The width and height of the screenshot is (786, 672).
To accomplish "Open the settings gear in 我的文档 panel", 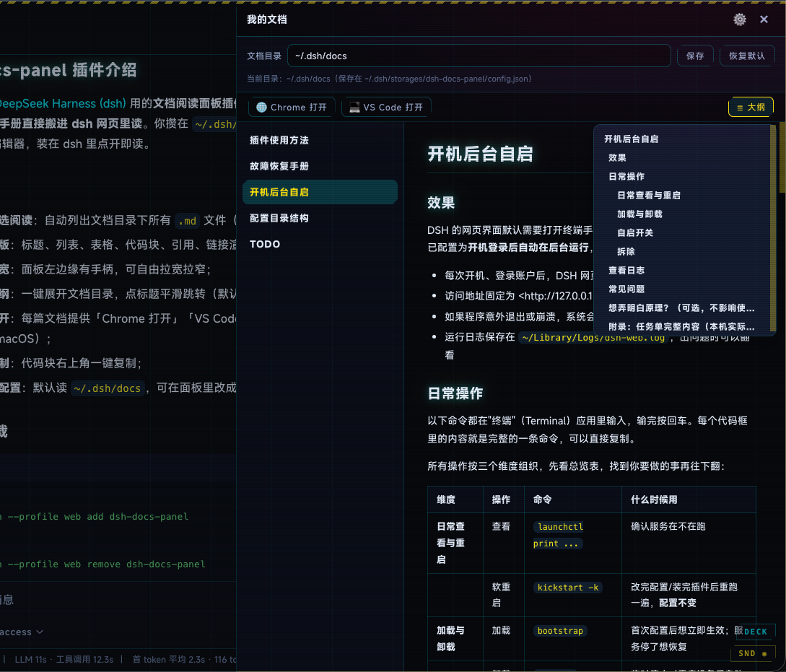I will [739, 19].
